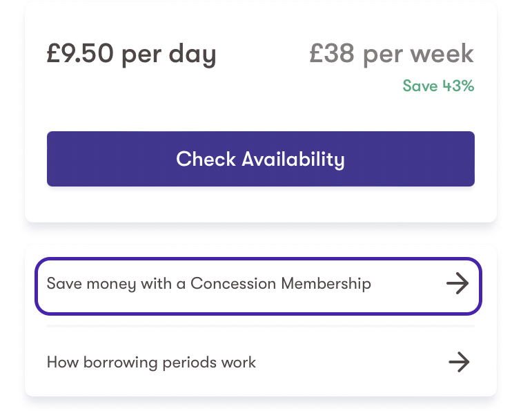
Task: Click the arrow icon beside borrowing periods
Action: pos(458,362)
